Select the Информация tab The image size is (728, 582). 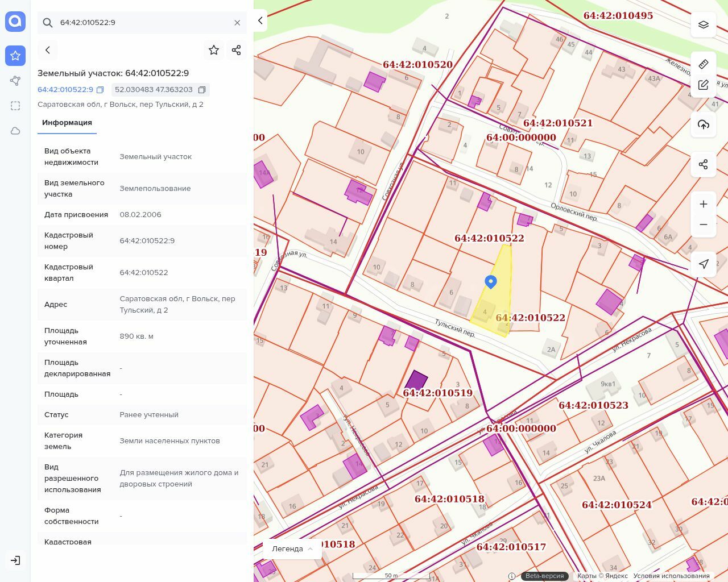pos(67,123)
